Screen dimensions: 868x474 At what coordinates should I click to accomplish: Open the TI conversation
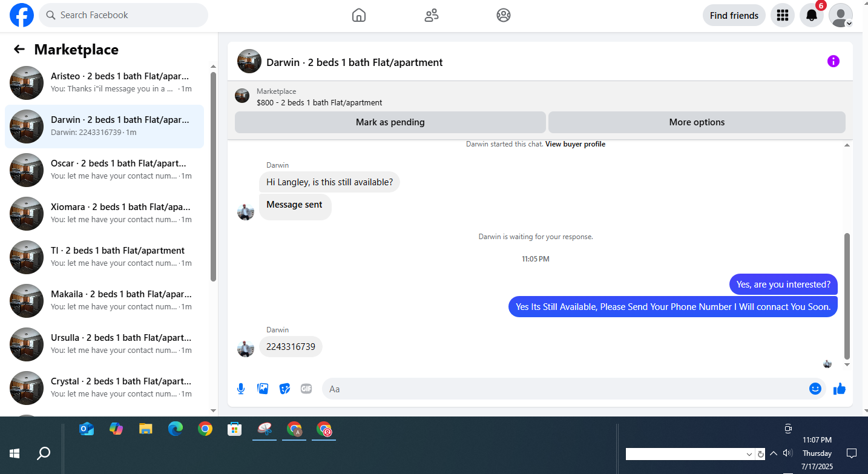(104, 257)
